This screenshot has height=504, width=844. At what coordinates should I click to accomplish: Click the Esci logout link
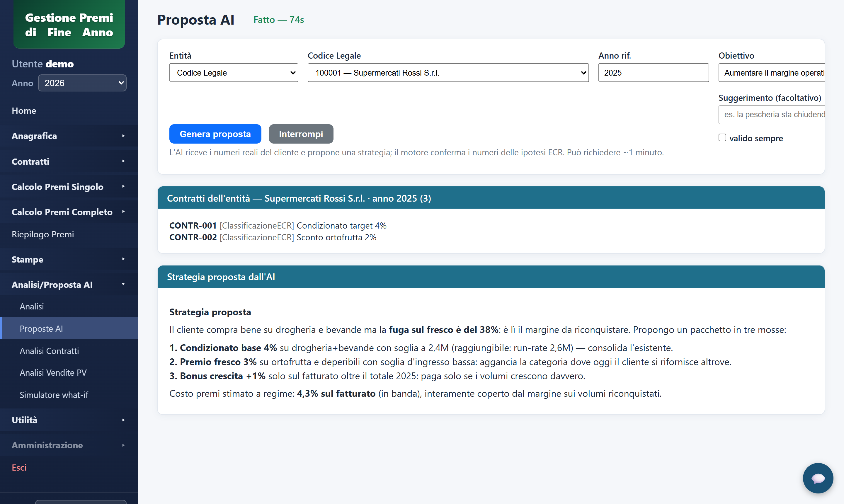coord(19,467)
